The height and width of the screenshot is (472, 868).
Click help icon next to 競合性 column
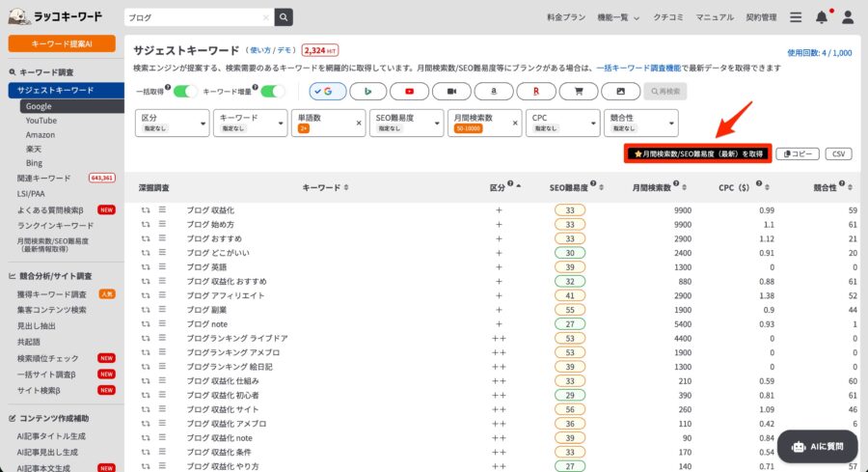tap(841, 183)
